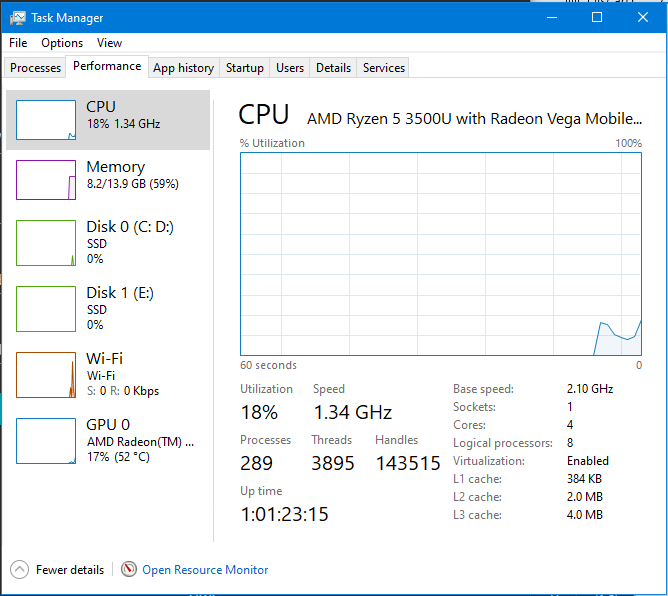Switch to the Processes tab
Viewport: 668px width, 596px height.
[35, 68]
